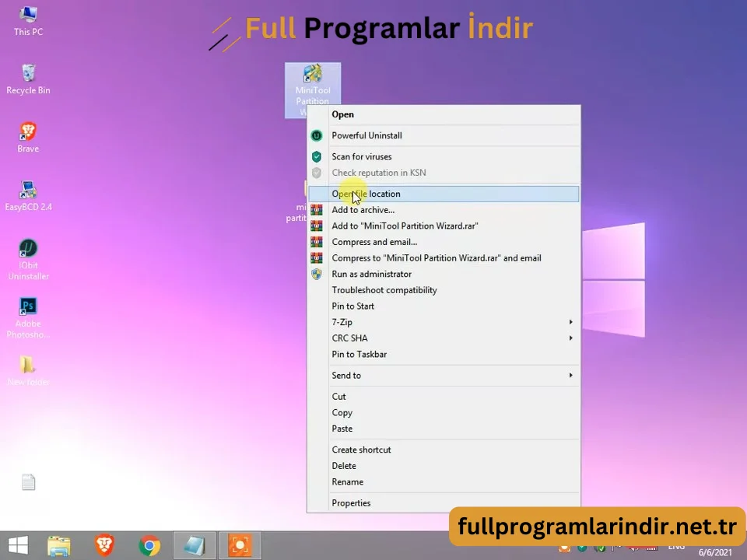Switch to the notepad-like taskbar app
747x560 pixels.
195,546
